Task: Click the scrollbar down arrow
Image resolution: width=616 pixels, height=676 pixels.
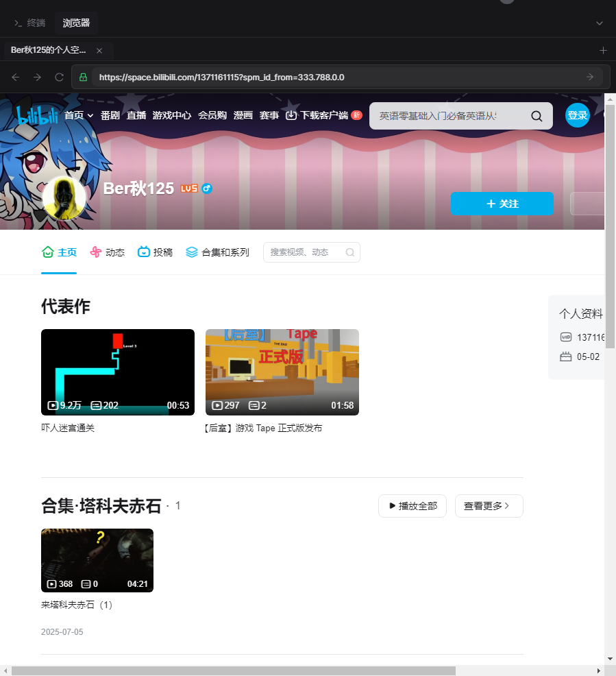Action: point(610,659)
